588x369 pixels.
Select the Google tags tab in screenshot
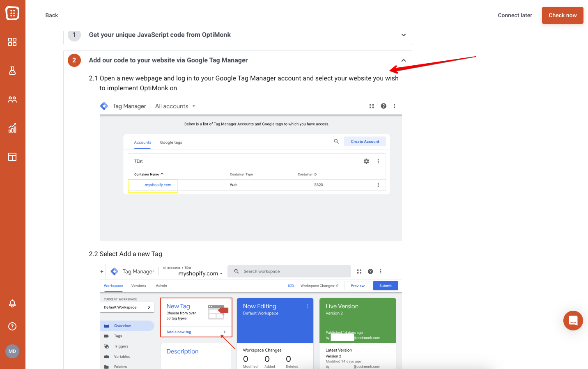click(x=171, y=142)
